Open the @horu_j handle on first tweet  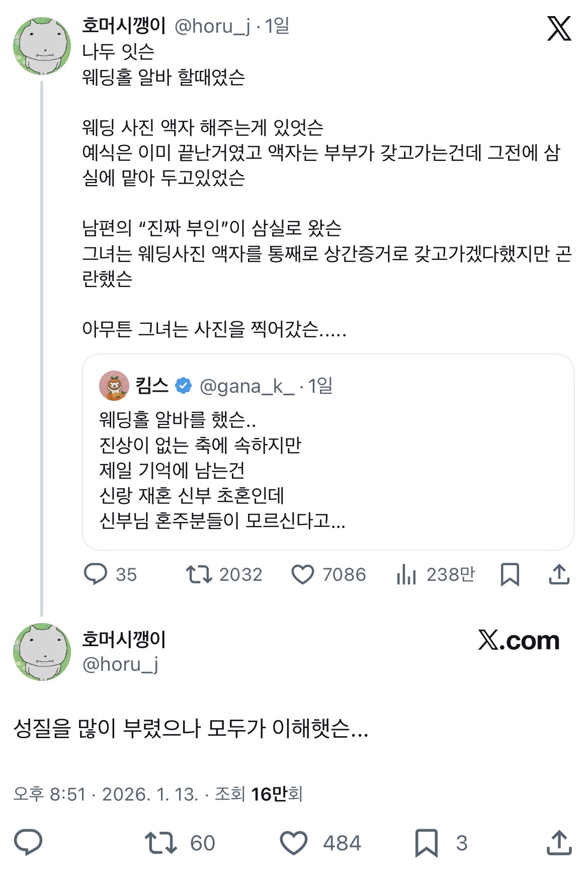click(212, 26)
